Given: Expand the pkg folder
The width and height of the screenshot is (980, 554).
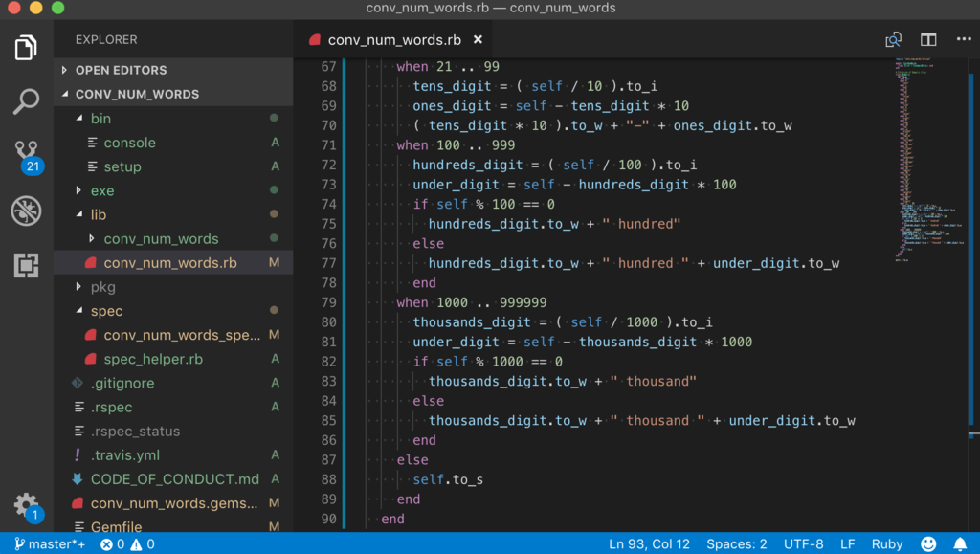Looking at the screenshot, I should click(173, 287).
